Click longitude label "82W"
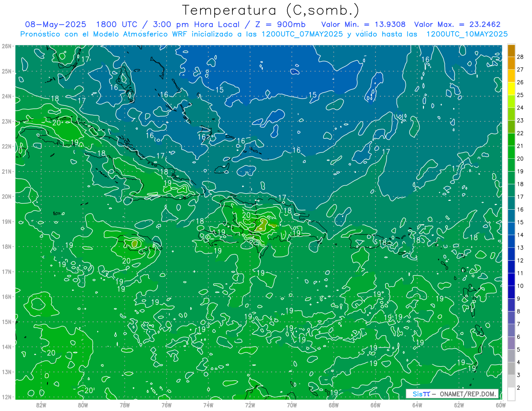 41,405
